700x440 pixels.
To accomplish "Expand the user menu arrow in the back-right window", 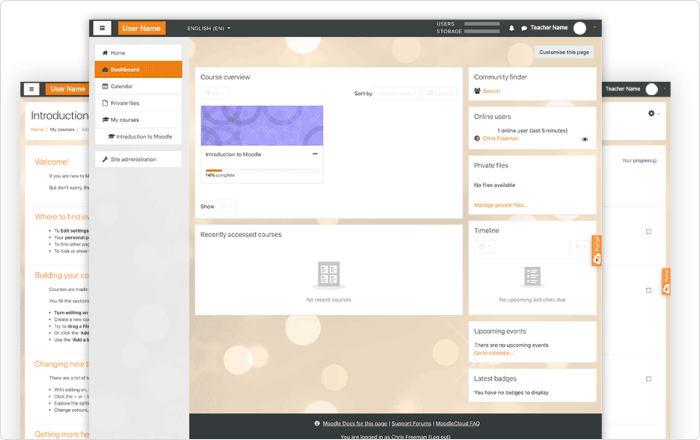I will click(664, 89).
